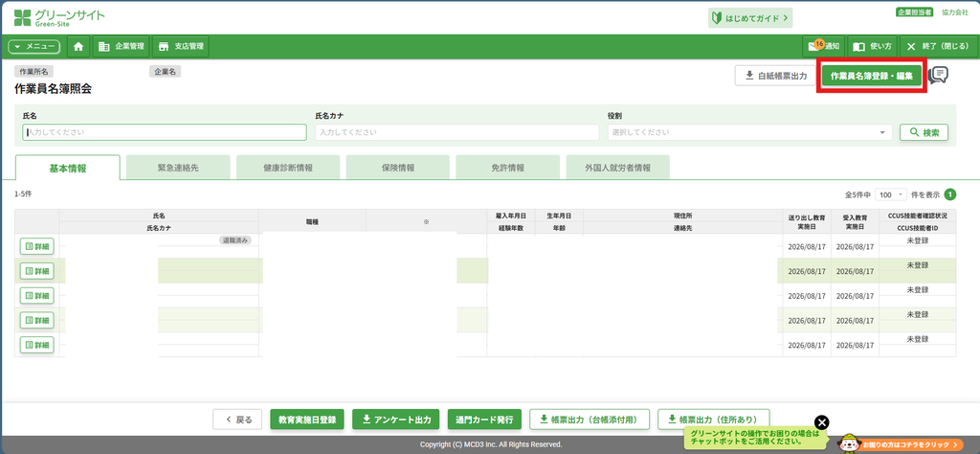Switch to the 外国人就労者情報 tab

coord(617,168)
